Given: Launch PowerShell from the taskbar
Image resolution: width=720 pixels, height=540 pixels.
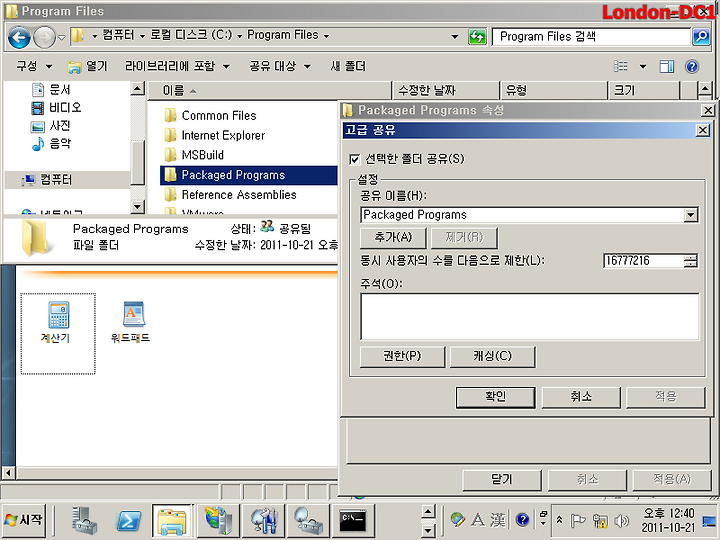Looking at the screenshot, I should (x=129, y=521).
